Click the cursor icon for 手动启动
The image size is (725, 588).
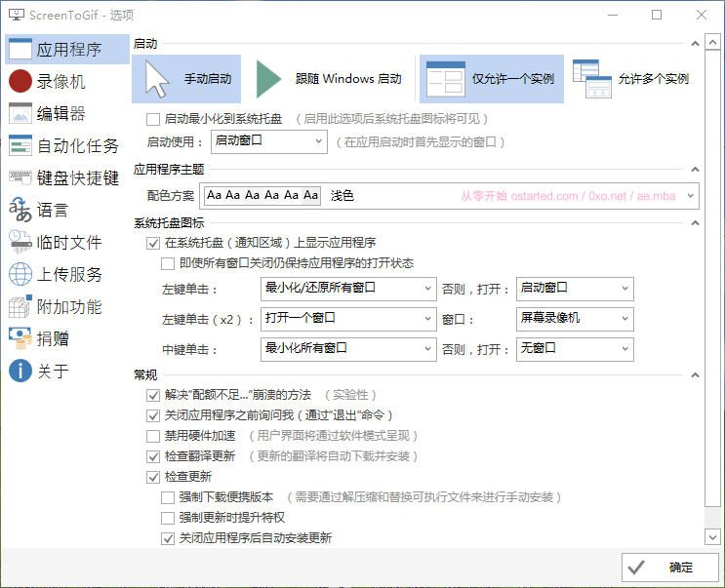[157, 79]
